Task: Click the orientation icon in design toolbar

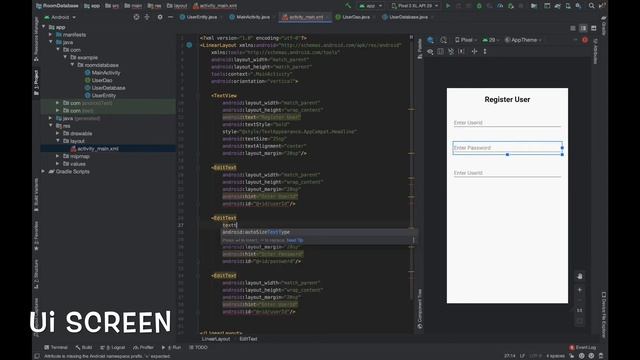Action: [444, 40]
